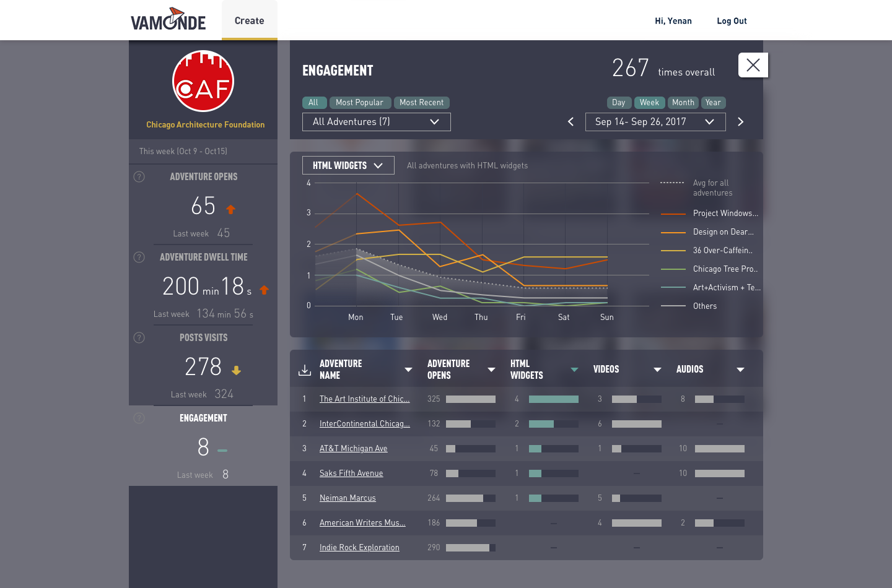
Task: Open InterContinental Chicag... adventure
Action: tap(364, 424)
